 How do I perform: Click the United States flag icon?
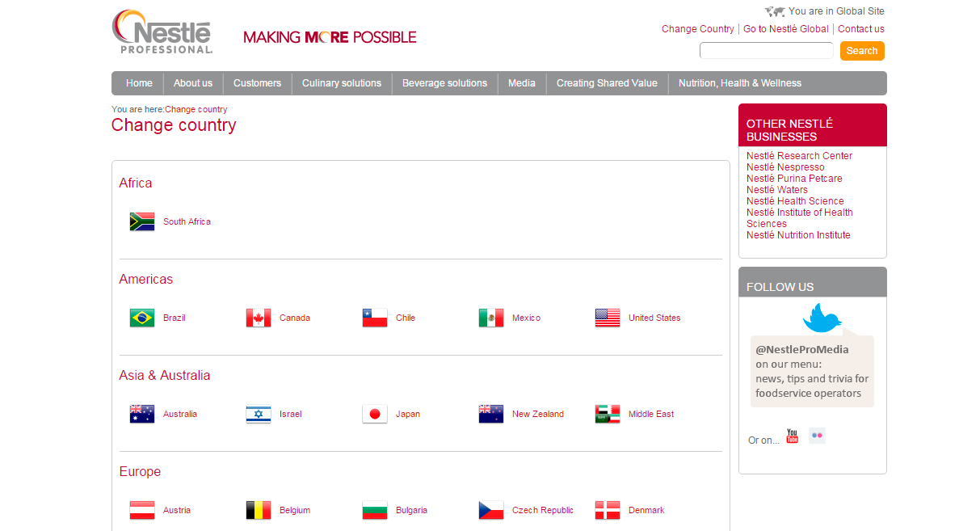(608, 318)
